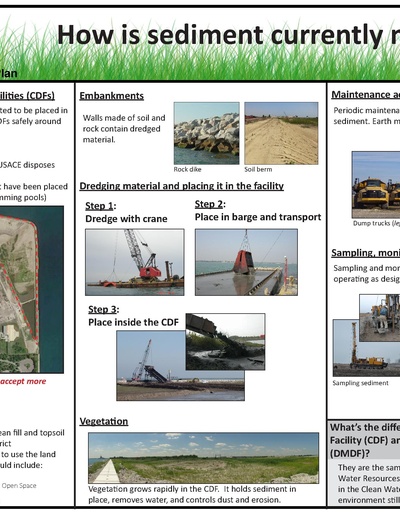400x520 pixels.
Task: Open the Step 3 conveyor close-up photo
Action: tap(225, 342)
